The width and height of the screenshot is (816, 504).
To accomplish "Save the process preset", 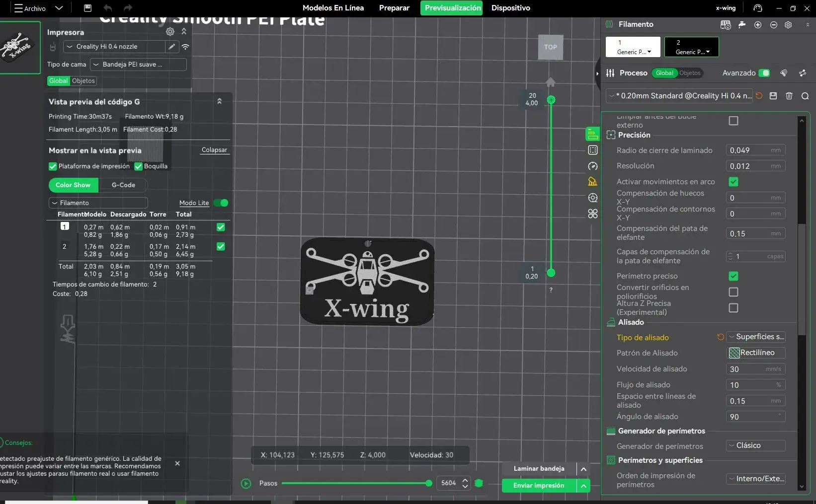I will coord(773,96).
